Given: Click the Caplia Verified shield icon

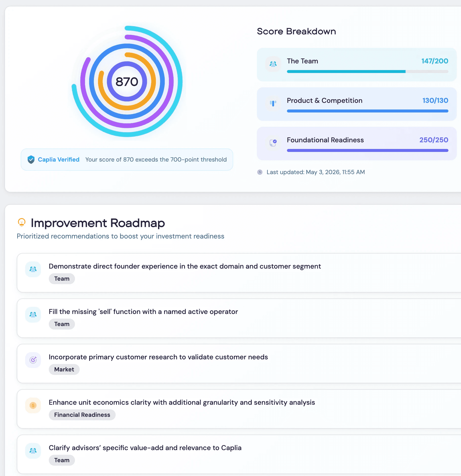Looking at the screenshot, I should point(31,160).
